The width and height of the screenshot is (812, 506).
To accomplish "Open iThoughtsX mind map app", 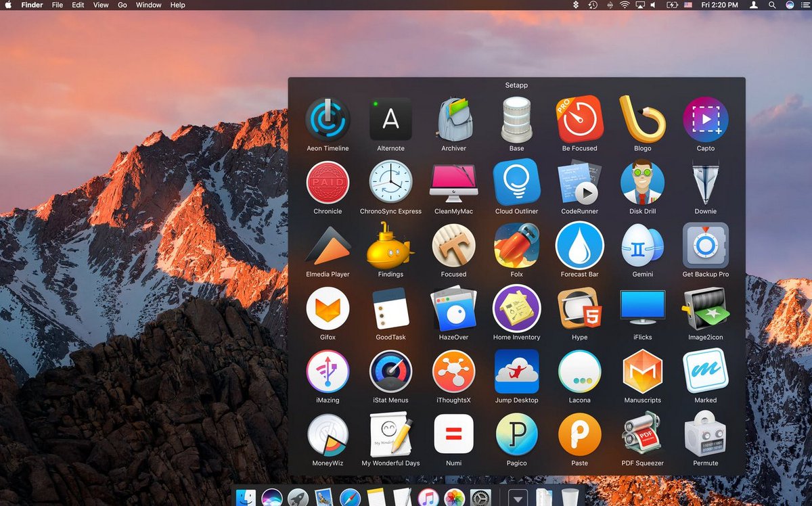I will click(x=453, y=371).
